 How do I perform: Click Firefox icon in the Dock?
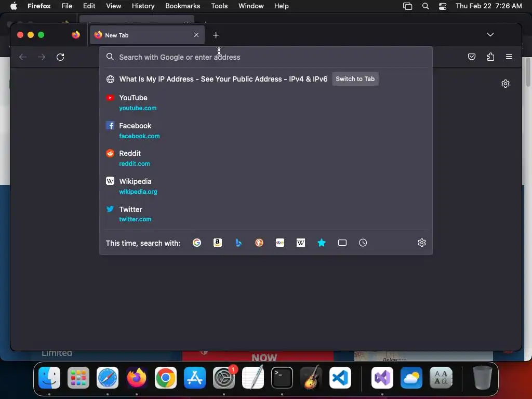click(137, 378)
